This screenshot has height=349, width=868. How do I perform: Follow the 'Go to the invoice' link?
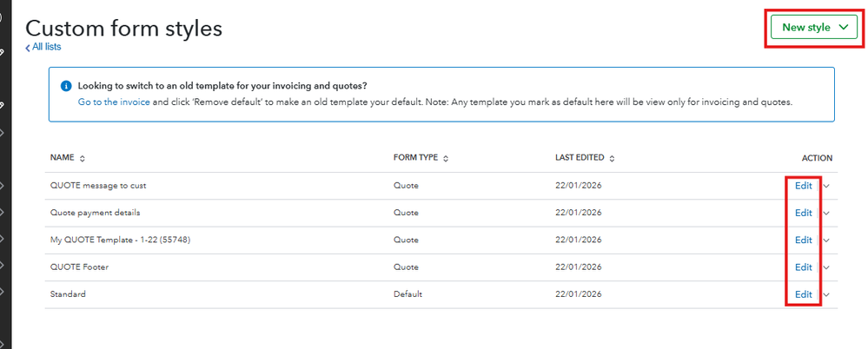(113, 102)
